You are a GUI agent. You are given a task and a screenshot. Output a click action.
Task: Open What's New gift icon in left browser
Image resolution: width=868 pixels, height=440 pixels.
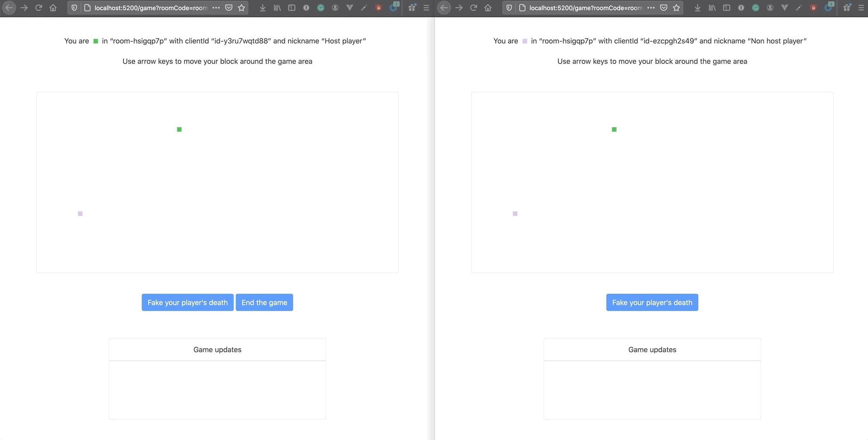[x=412, y=8]
